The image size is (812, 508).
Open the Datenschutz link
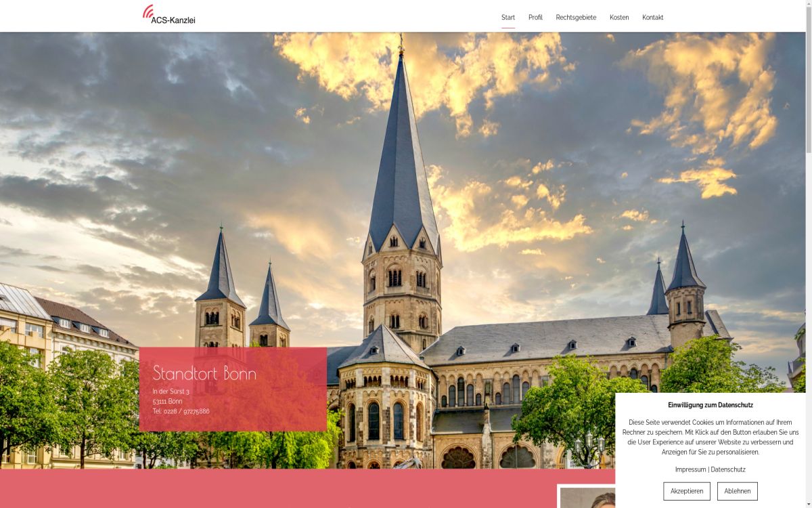coord(727,469)
